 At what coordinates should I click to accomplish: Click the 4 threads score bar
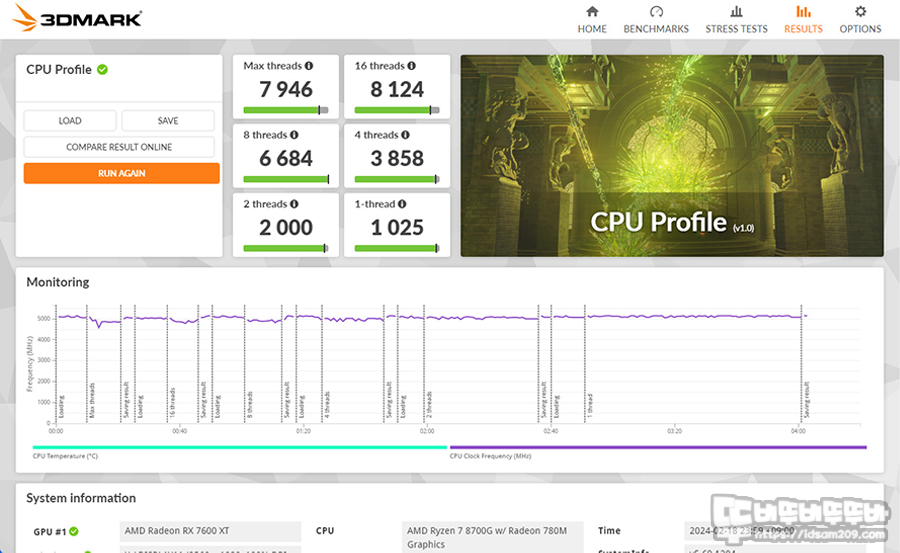click(x=397, y=179)
